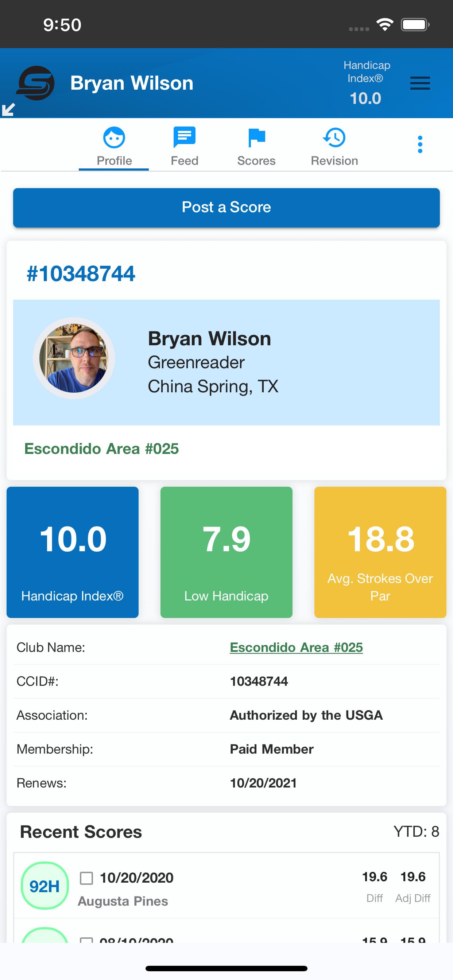The width and height of the screenshot is (453, 980).
Task: Tap Bryan Wilson's profile photo
Action: (74, 358)
